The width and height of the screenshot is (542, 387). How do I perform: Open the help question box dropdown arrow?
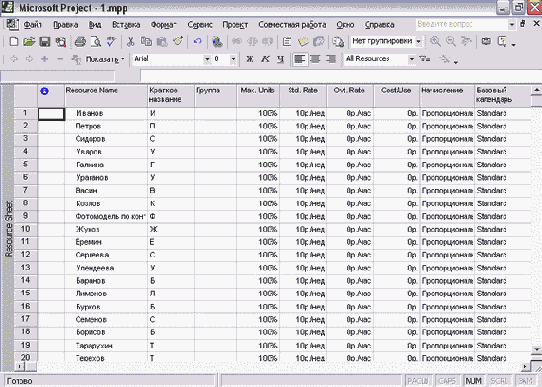pos(512,25)
